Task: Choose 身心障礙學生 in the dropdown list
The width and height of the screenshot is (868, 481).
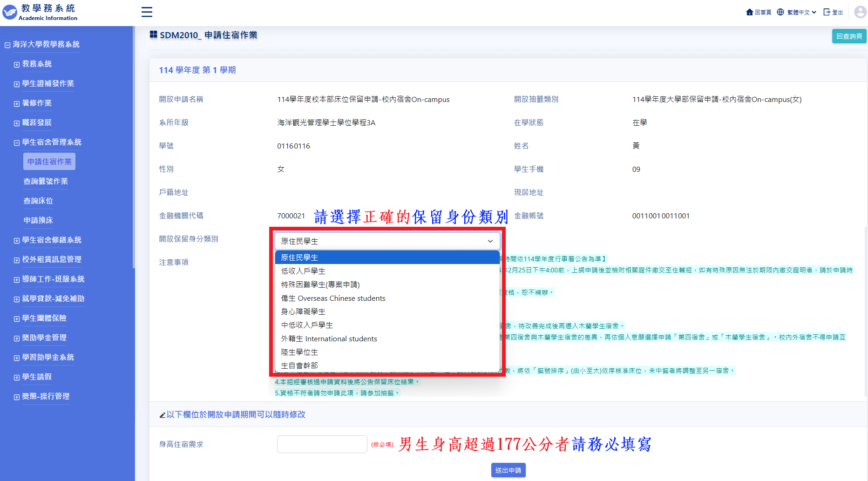Action: (x=387, y=312)
